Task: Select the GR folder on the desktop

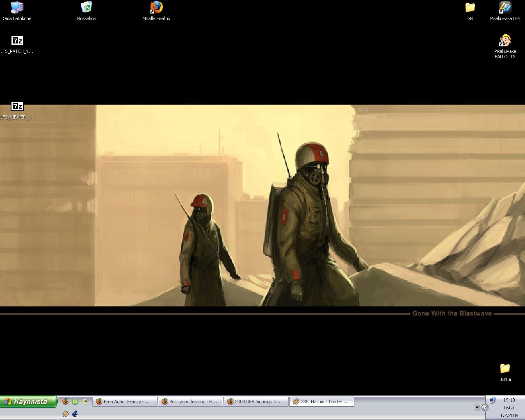Action: click(470, 11)
